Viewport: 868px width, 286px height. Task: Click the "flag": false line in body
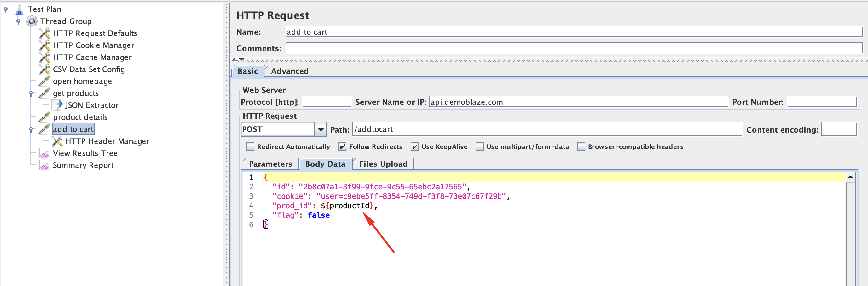301,215
